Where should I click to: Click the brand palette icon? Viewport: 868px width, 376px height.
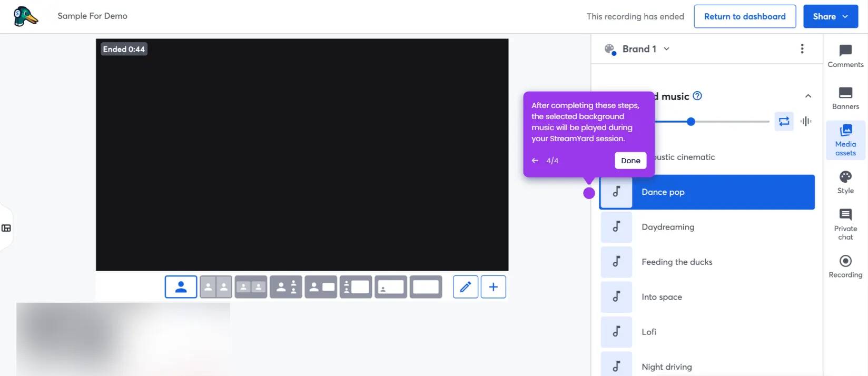click(x=610, y=50)
